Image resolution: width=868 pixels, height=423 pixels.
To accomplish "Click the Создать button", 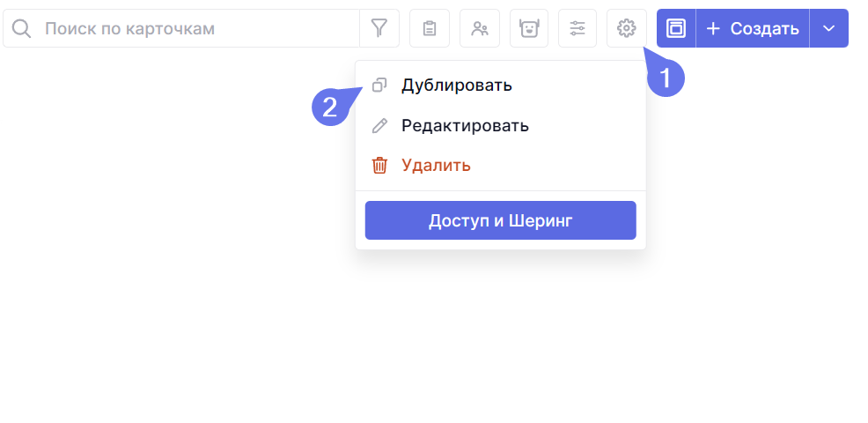I will [753, 28].
